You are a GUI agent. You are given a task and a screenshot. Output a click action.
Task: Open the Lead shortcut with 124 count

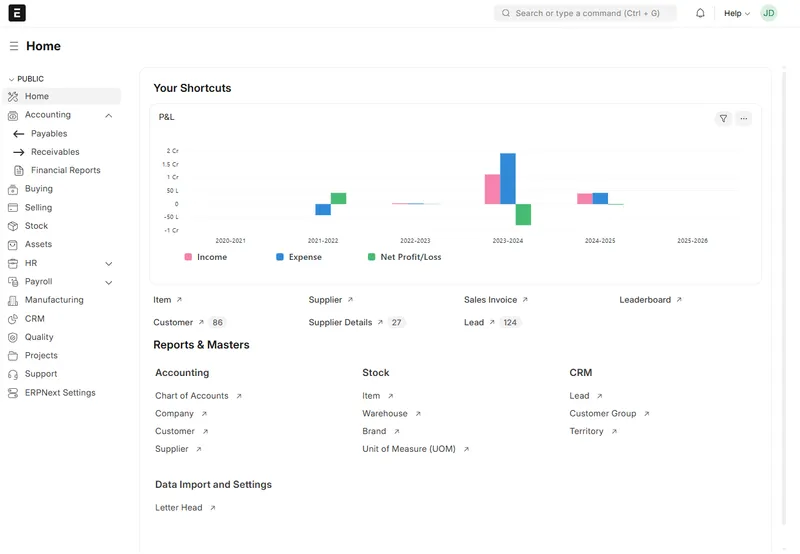pyautogui.click(x=492, y=322)
